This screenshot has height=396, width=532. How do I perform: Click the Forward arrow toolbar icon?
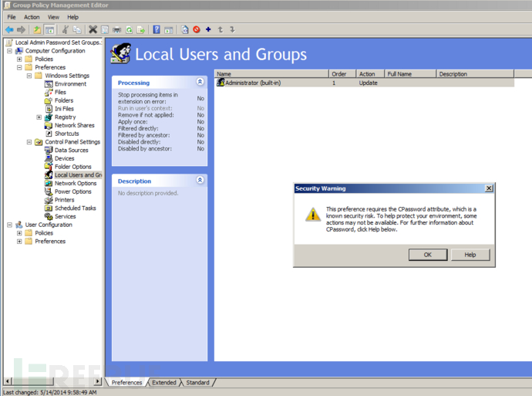pyautogui.click(x=21, y=30)
